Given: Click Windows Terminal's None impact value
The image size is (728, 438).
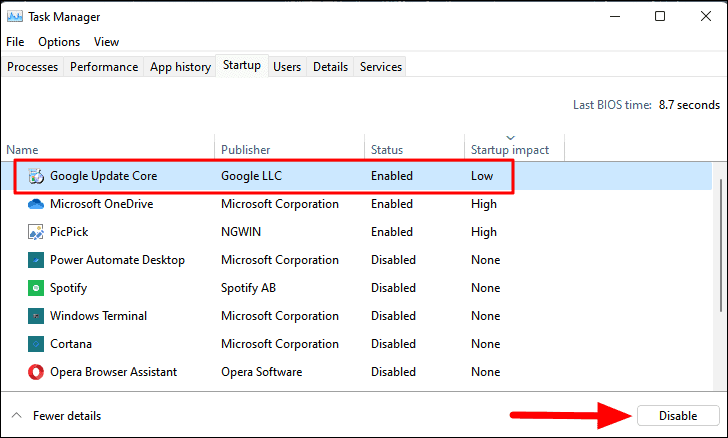Looking at the screenshot, I should (486, 316).
